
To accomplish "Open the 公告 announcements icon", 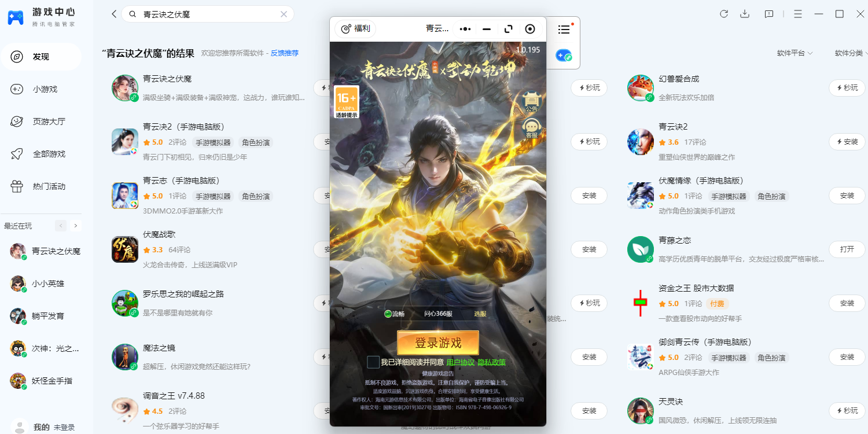I will pos(531,102).
